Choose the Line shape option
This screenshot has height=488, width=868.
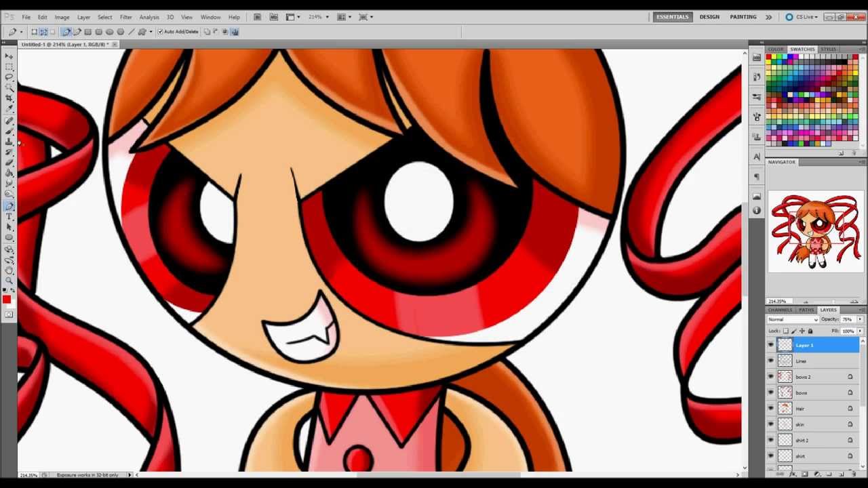click(x=131, y=31)
